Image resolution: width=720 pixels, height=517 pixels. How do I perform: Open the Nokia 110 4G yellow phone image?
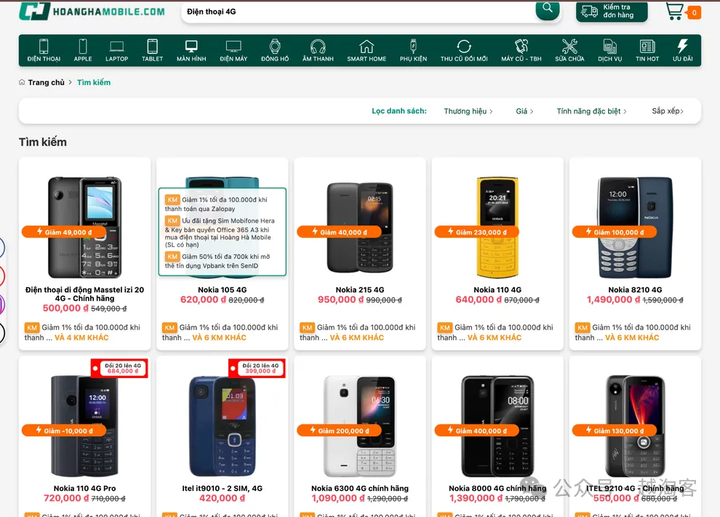pyautogui.click(x=497, y=227)
